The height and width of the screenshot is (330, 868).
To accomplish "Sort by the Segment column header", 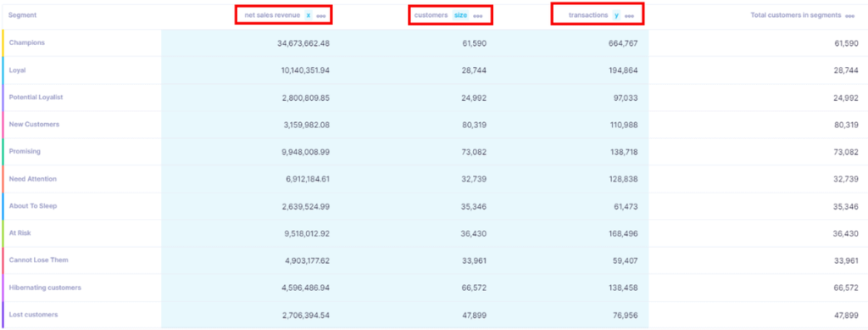I will (x=23, y=15).
